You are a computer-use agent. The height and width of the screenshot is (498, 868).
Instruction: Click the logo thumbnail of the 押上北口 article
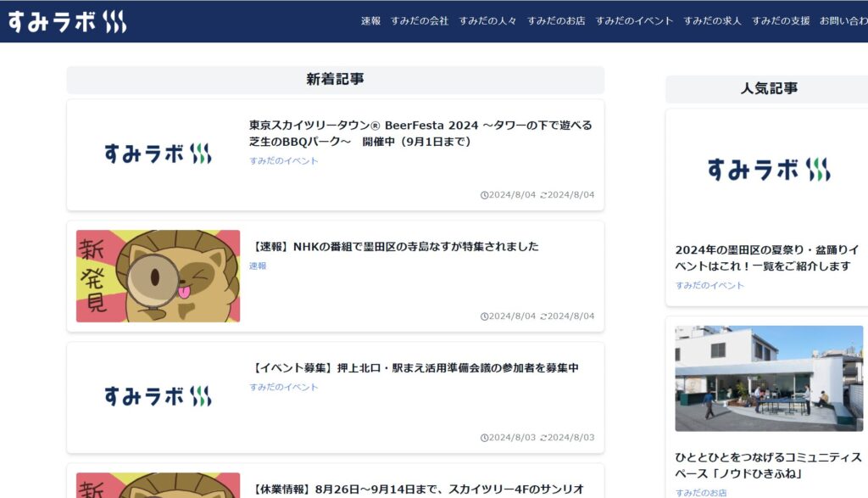[158, 397]
